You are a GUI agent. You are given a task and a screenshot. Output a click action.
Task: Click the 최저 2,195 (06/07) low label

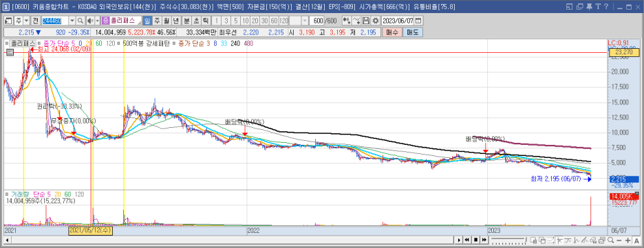pyautogui.click(x=556, y=179)
